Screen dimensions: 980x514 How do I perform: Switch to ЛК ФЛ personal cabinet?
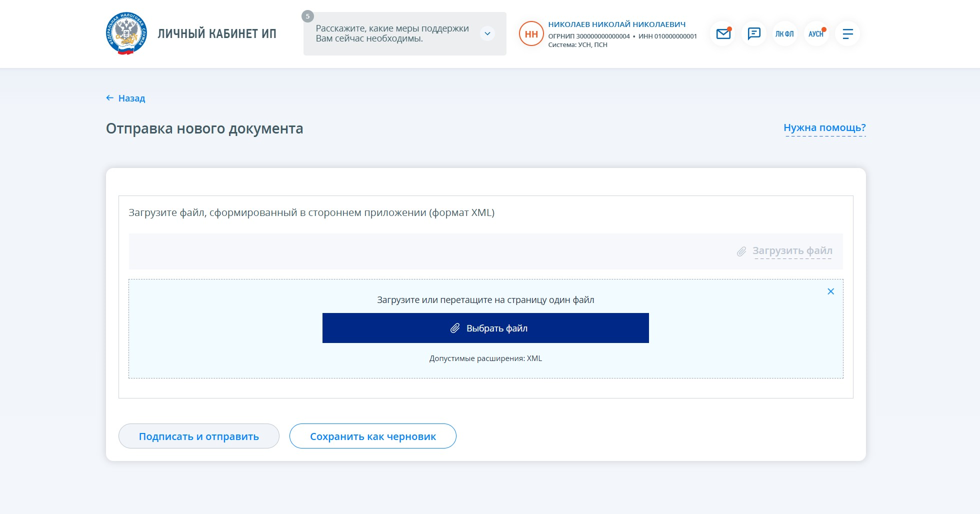784,34
